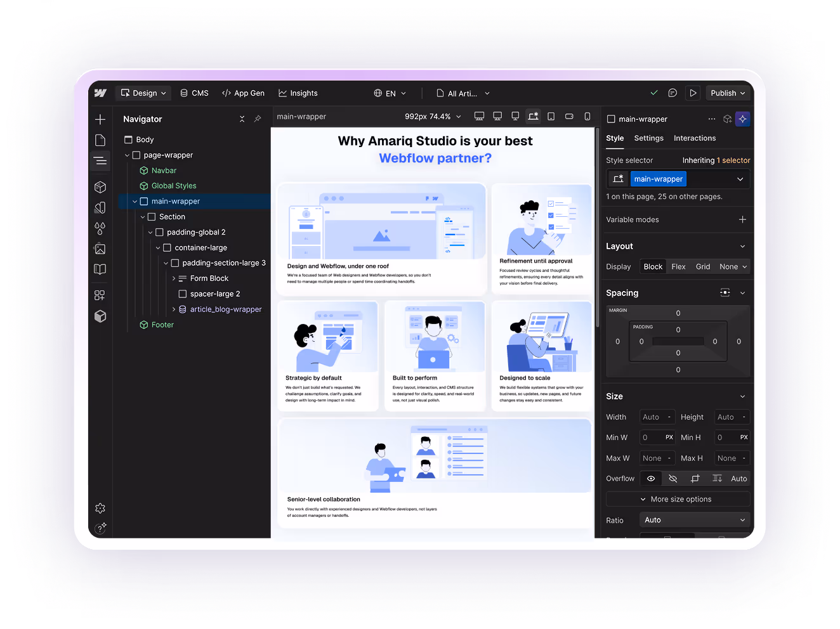Image resolution: width=840 pixels, height=629 pixels.
Task: Open App Gen in top bar
Action: 243,93
